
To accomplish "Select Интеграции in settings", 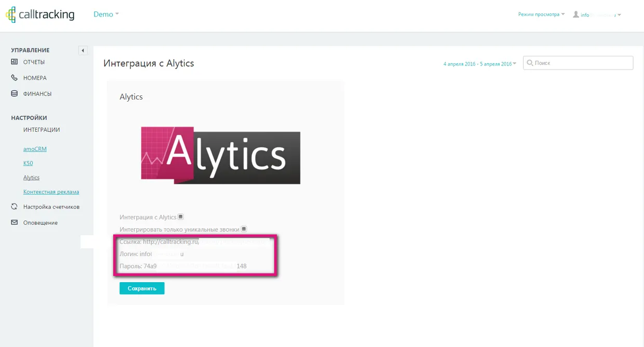I will click(x=42, y=130).
